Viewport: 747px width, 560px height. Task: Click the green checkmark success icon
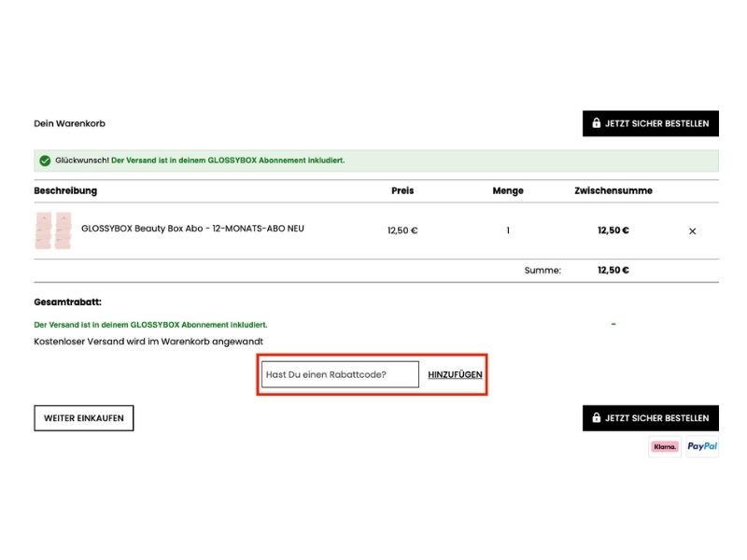(x=45, y=161)
